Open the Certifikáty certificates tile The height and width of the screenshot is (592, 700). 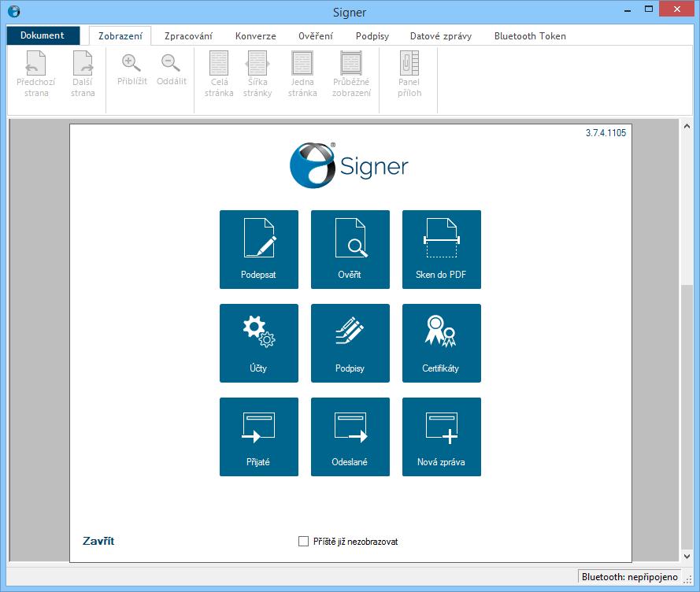pos(442,343)
